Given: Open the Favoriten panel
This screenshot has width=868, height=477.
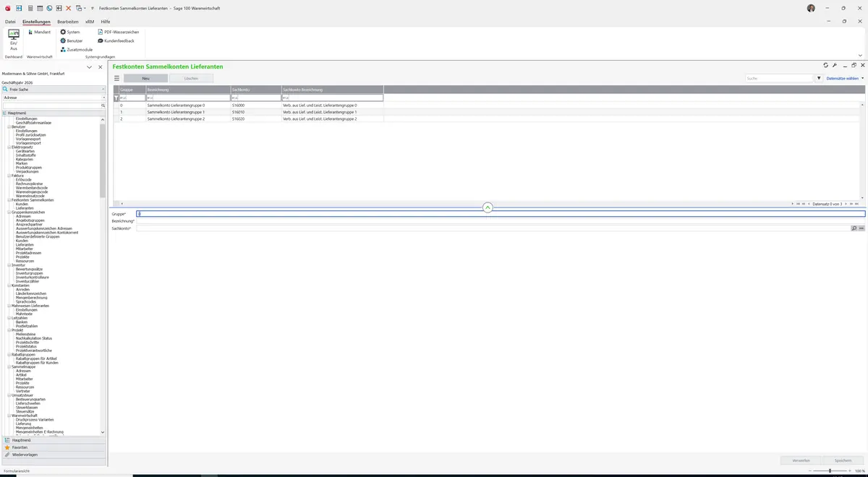Looking at the screenshot, I should [54, 447].
